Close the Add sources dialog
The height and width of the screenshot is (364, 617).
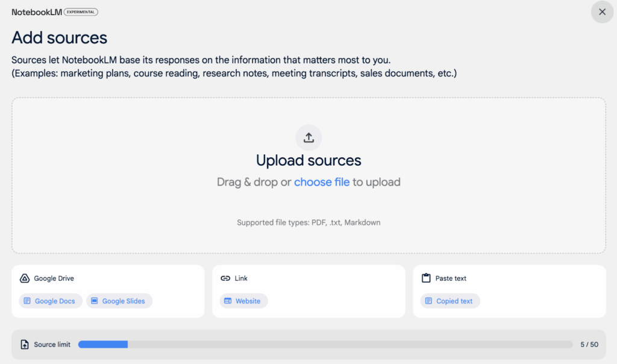tap(602, 11)
